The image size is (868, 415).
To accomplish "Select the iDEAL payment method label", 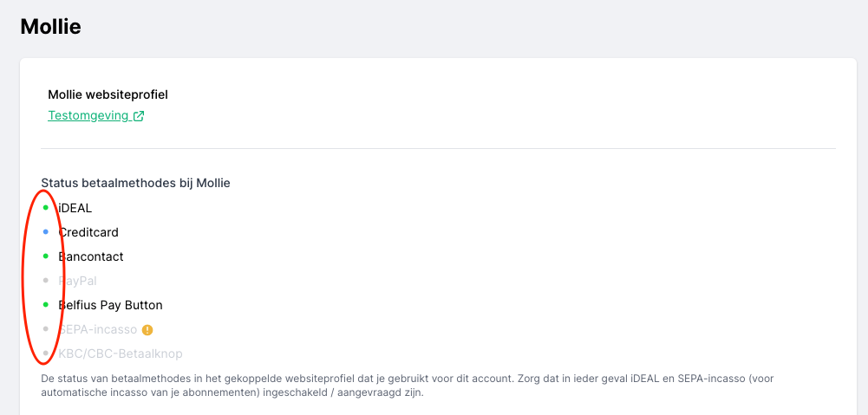I will pos(75,208).
